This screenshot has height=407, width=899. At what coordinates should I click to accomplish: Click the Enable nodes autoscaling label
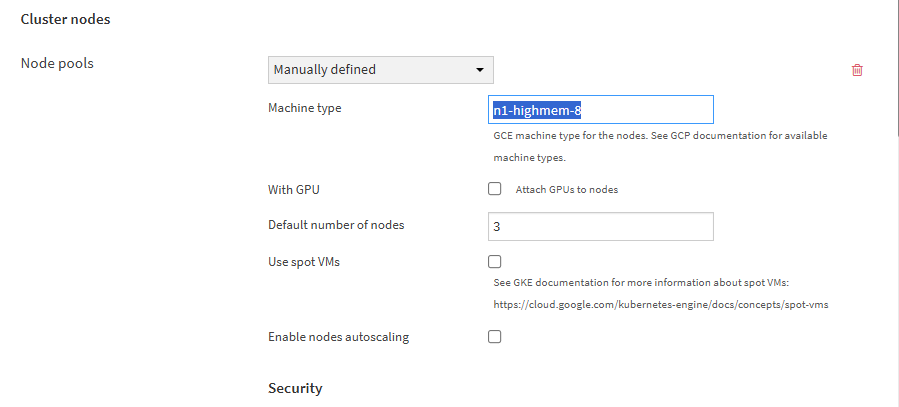pyautogui.click(x=338, y=337)
